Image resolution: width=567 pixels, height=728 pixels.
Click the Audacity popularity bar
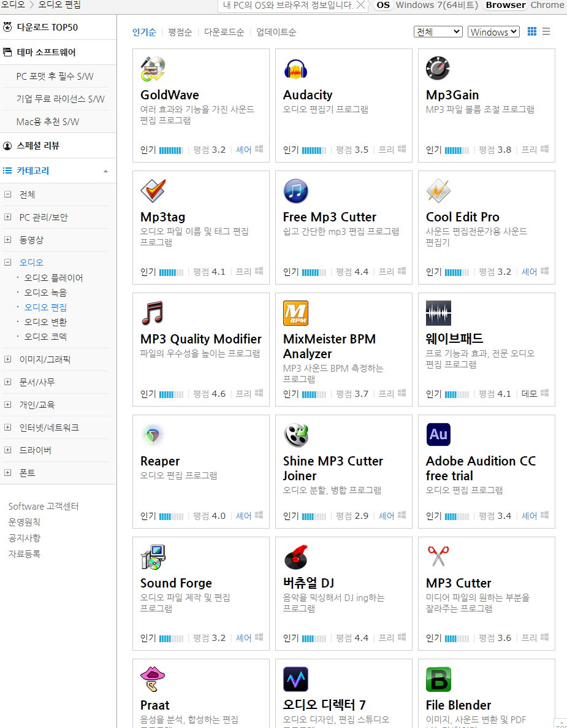(314, 150)
